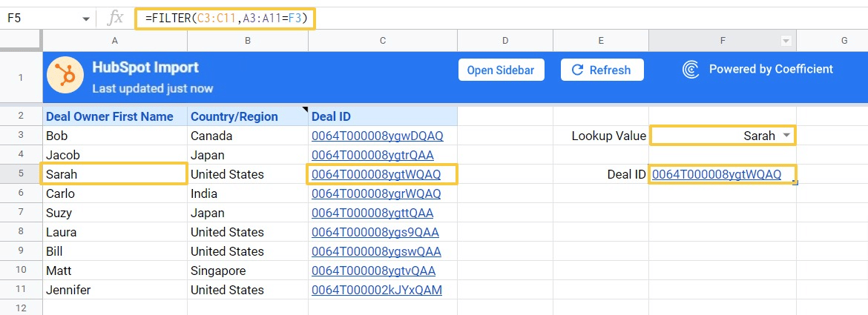Select the cell containing Singapore
Image resolution: width=868 pixels, height=315 pixels.
(248, 271)
